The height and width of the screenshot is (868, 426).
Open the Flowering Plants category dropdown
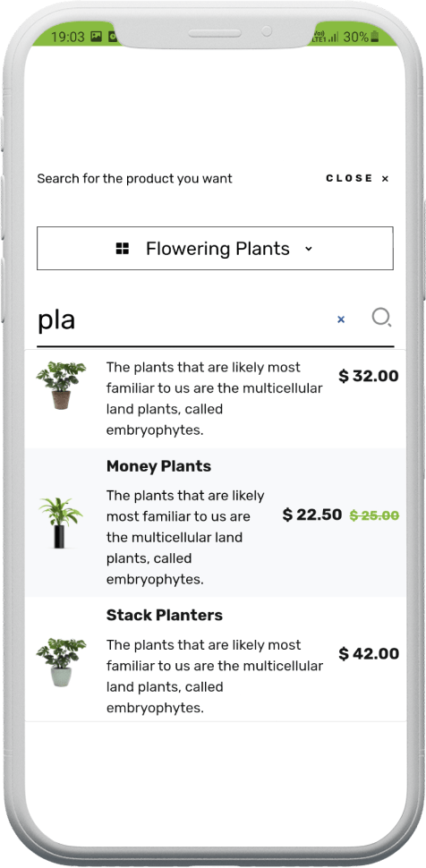[x=215, y=248]
